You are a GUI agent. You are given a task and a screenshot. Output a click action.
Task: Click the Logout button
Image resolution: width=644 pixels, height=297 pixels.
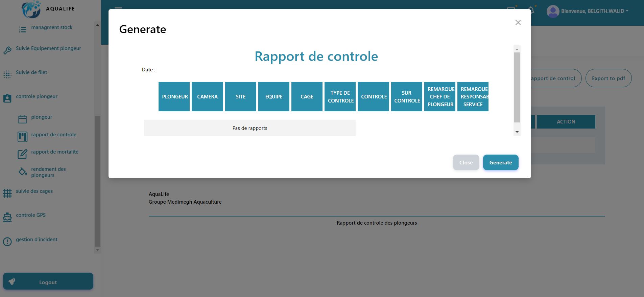coord(48,281)
